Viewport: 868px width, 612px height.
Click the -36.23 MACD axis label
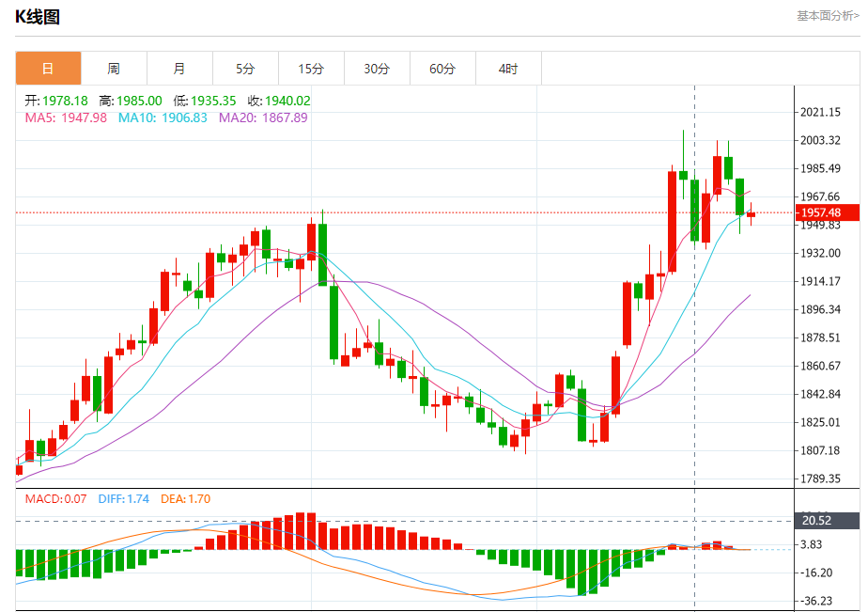point(816,602)
